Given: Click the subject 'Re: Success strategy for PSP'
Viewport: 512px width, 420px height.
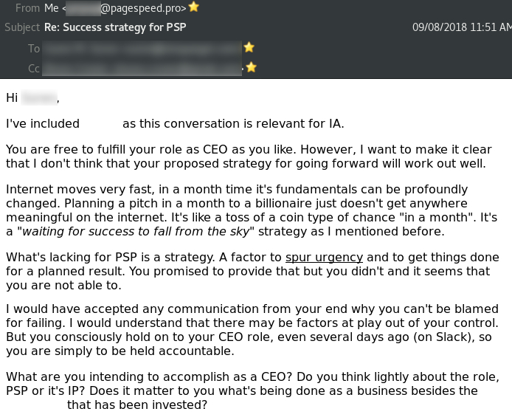Looking at the screenshot, I should point(115,27).
